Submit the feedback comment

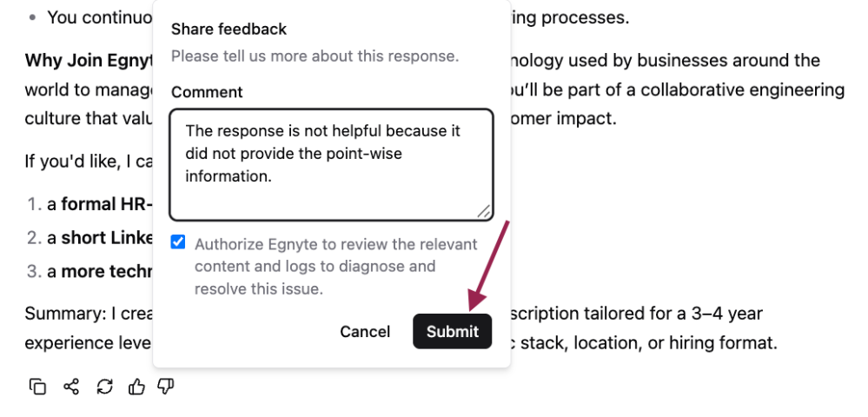(453, 331)
